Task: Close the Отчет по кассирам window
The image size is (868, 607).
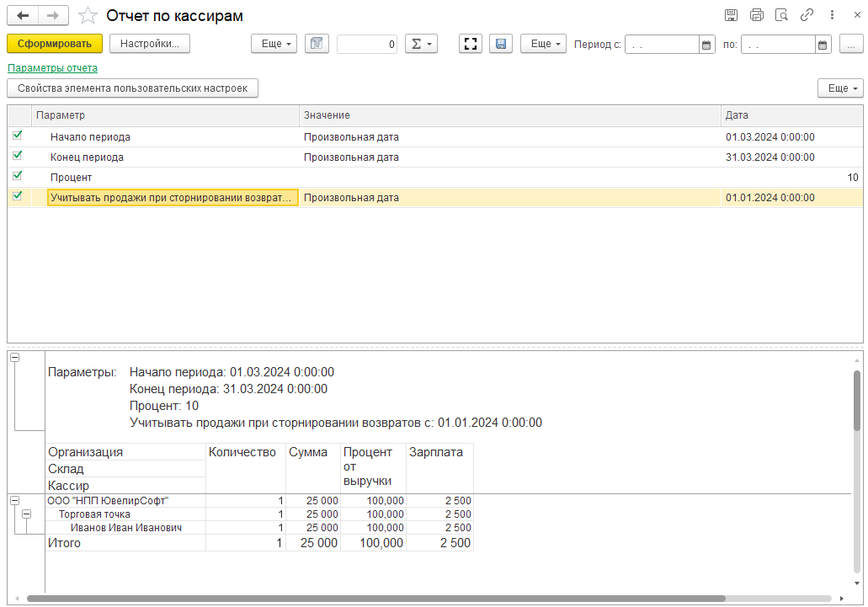Action: [x=857, y=15]
